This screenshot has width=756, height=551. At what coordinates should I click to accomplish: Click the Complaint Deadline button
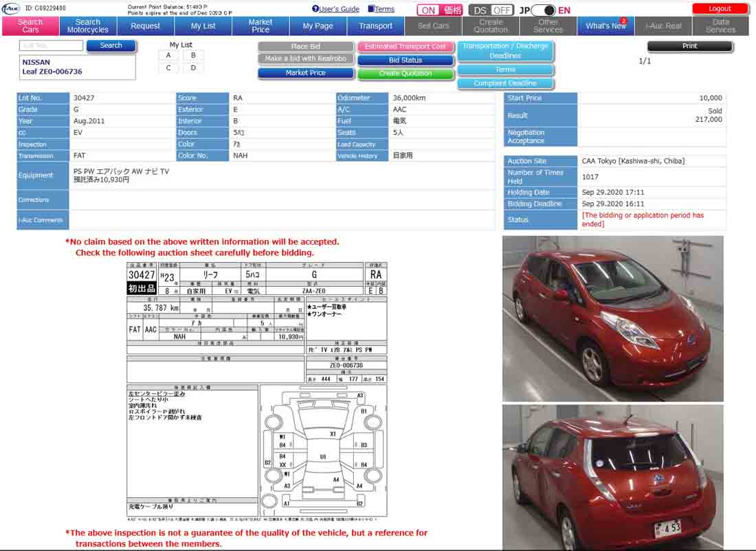click(505, 83)
